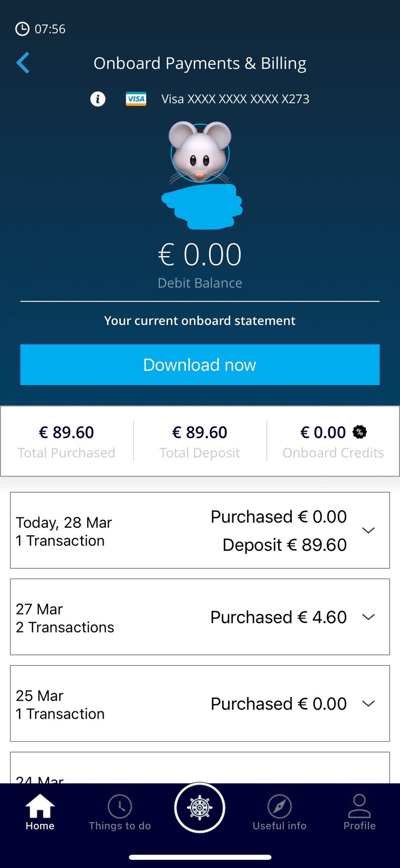Open the Things to do tab
This screenshot has width=400, height=868.
[x=119, y=813]
